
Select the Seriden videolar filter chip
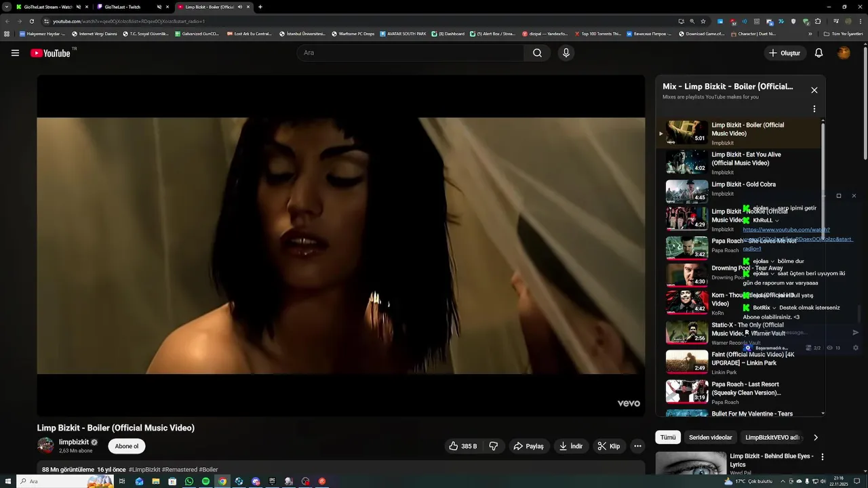tap(710, 437)
